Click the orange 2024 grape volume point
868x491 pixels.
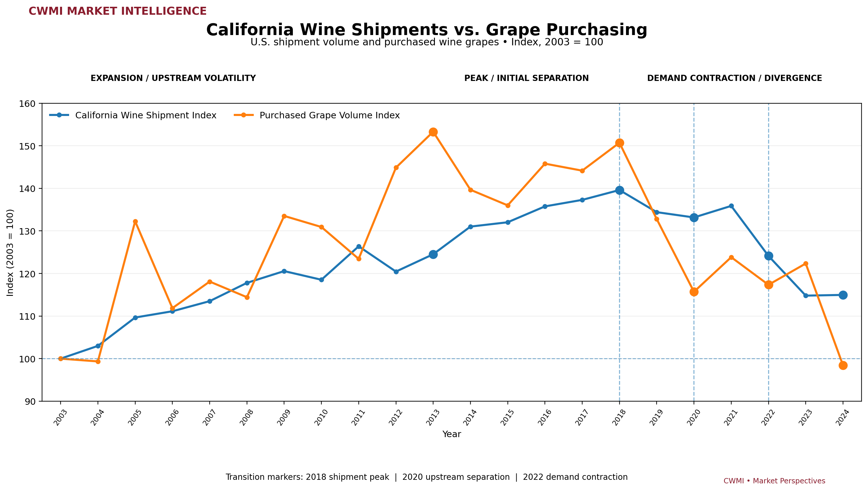click(843, 365)
